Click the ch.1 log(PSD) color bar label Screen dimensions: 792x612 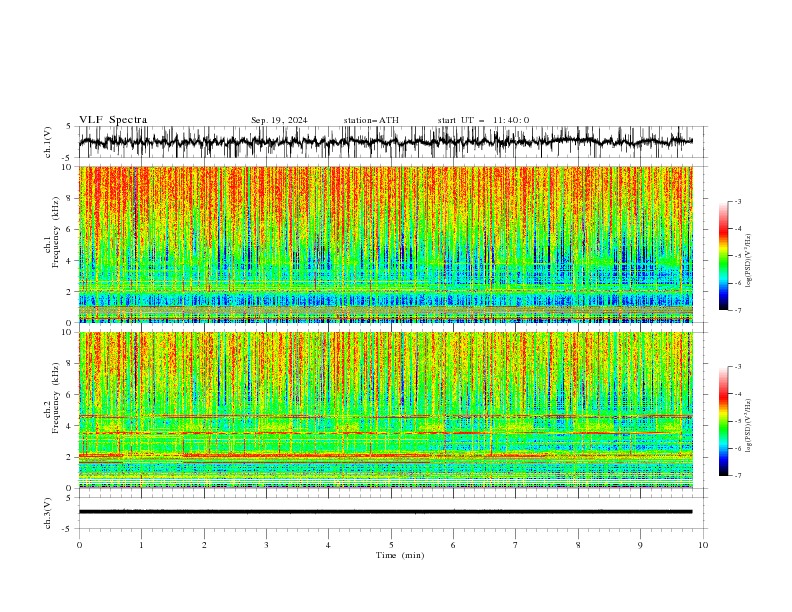(749, 261)
